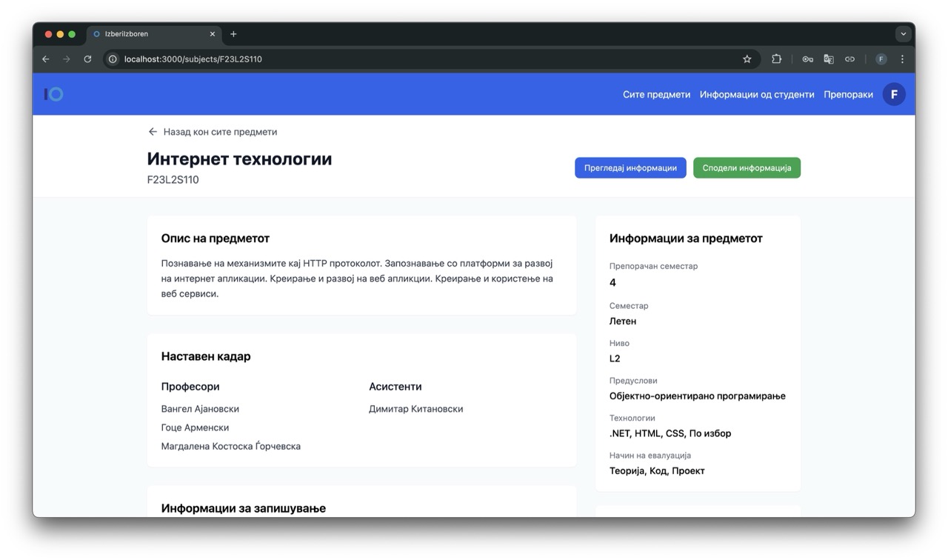Click the copy link icon in toolbar
The height and width of the screenshot is (560, 948).
(x=849, y=59)
